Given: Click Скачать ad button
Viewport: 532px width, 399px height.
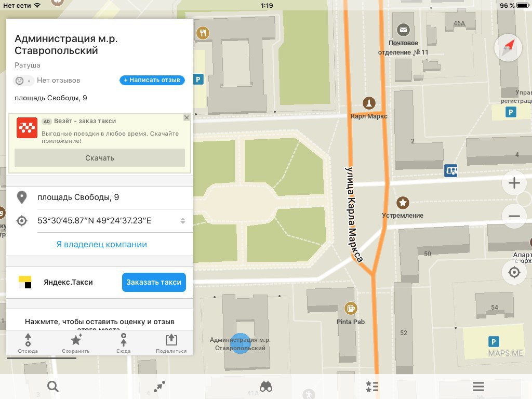Looking at the screenshot, I should (100, 158).
